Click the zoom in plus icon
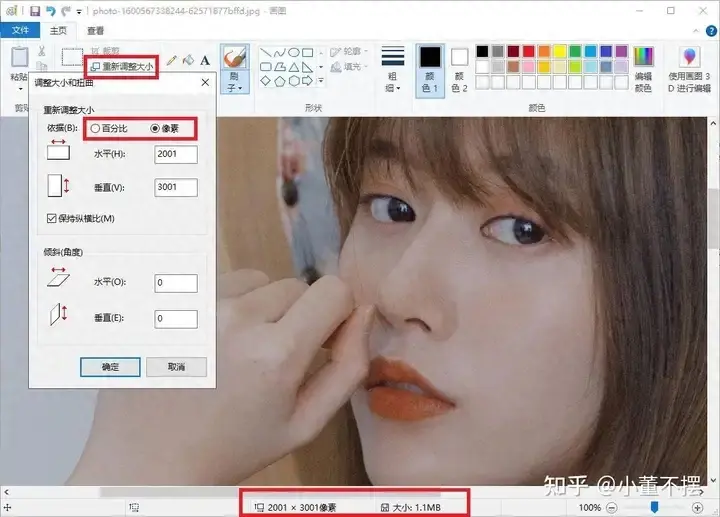720x517 pixels. click(697, 508)
